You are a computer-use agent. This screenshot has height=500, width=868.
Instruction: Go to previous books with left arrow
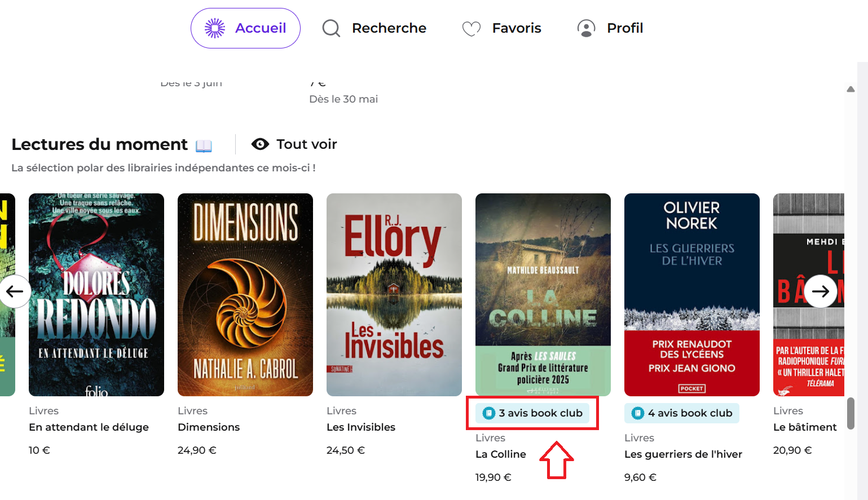pos(15,291)
